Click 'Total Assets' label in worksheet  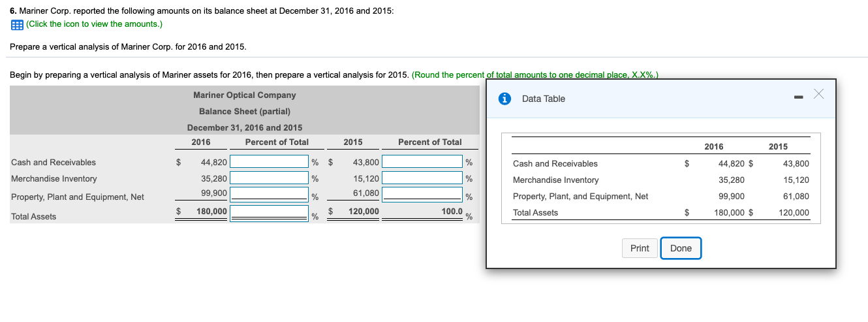(34, 216)
